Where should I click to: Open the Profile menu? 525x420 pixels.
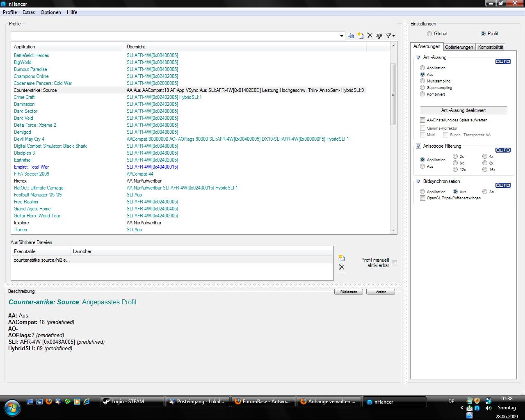(10, 12)
